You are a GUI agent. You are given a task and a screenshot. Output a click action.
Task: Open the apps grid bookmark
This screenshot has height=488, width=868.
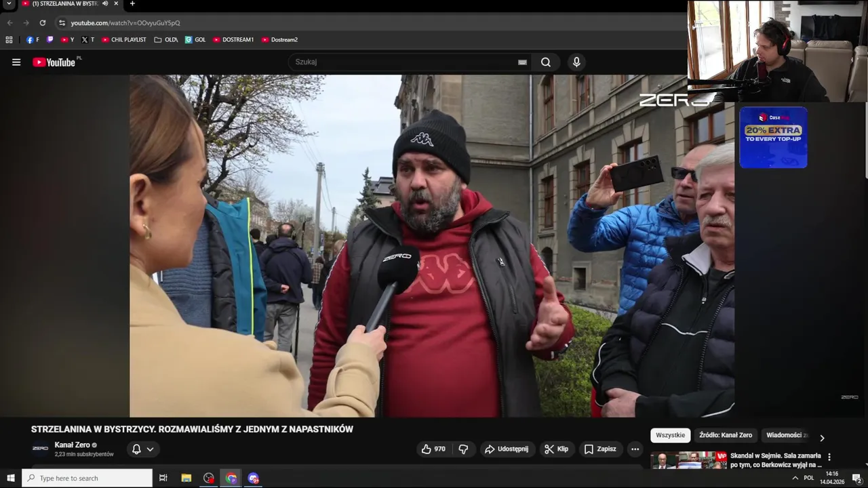9,40
